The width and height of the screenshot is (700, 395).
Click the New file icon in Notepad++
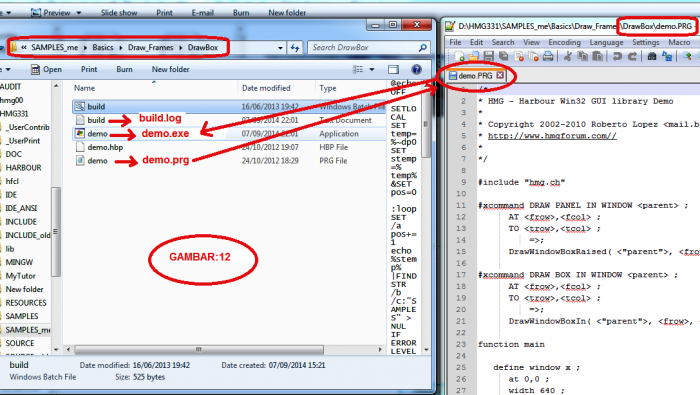coord(459,56)
